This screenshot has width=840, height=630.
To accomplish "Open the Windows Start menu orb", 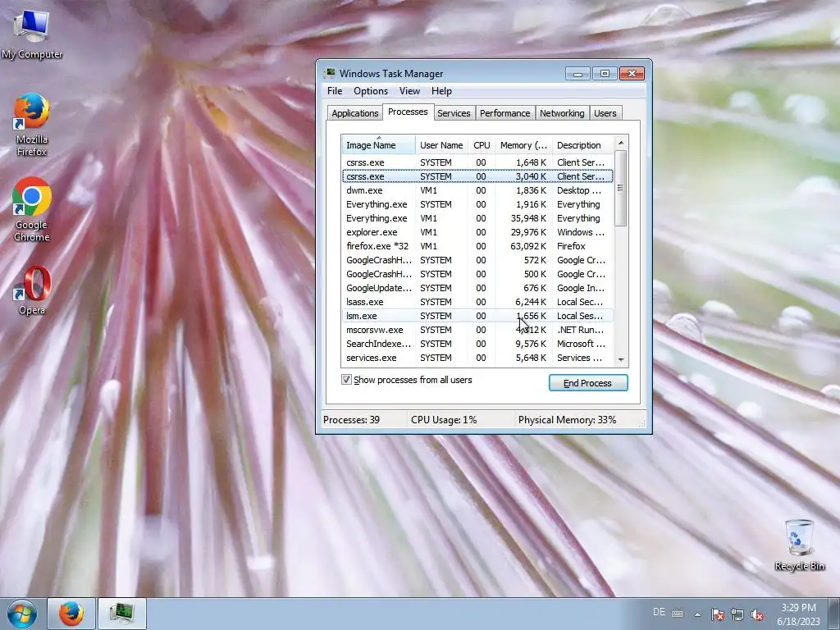I will coord(22,614).
